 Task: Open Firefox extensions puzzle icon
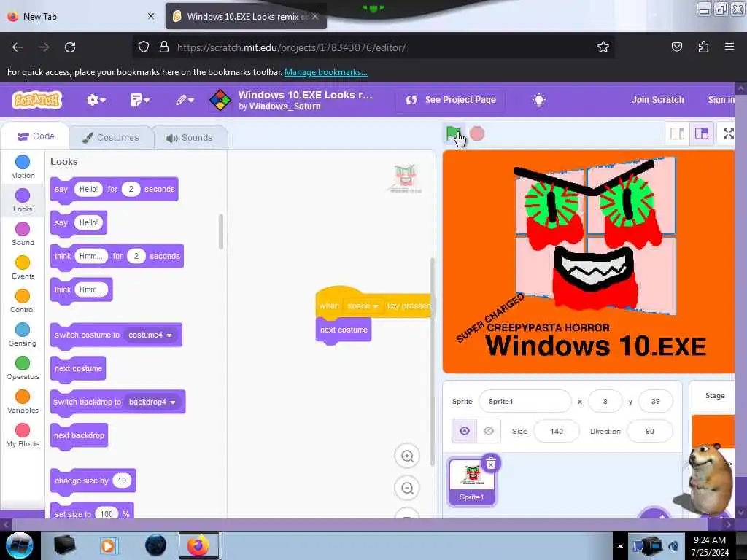click(703, 47)
